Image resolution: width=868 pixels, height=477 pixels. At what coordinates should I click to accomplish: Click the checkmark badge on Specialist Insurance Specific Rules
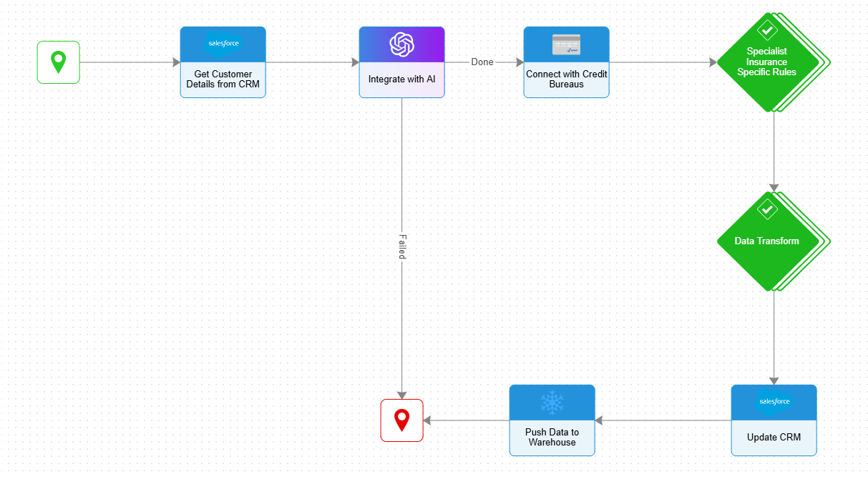[767, 30]
